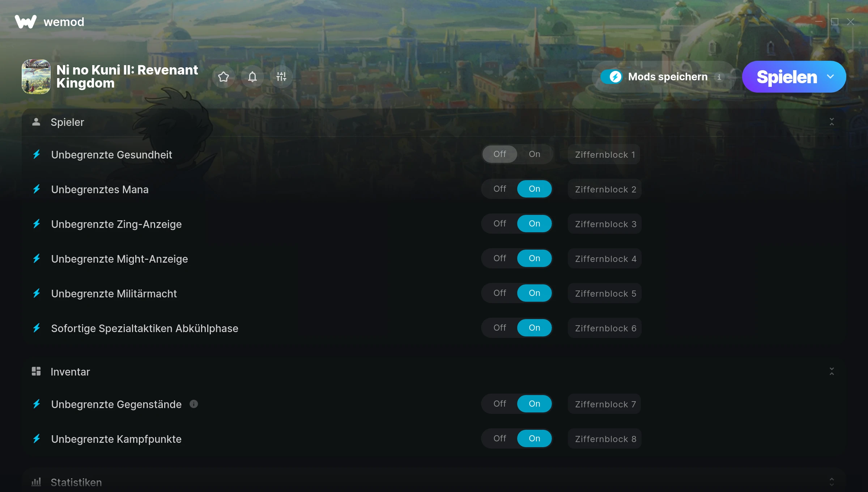Collapse the Inventar section

[832, 371]
